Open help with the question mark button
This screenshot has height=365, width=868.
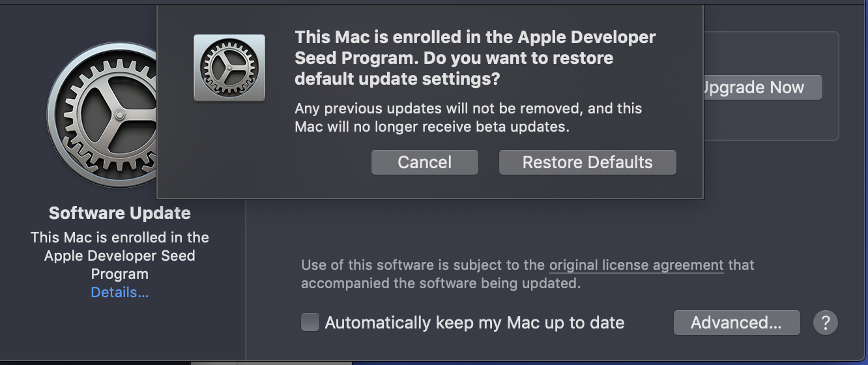[x=825, y=322]
